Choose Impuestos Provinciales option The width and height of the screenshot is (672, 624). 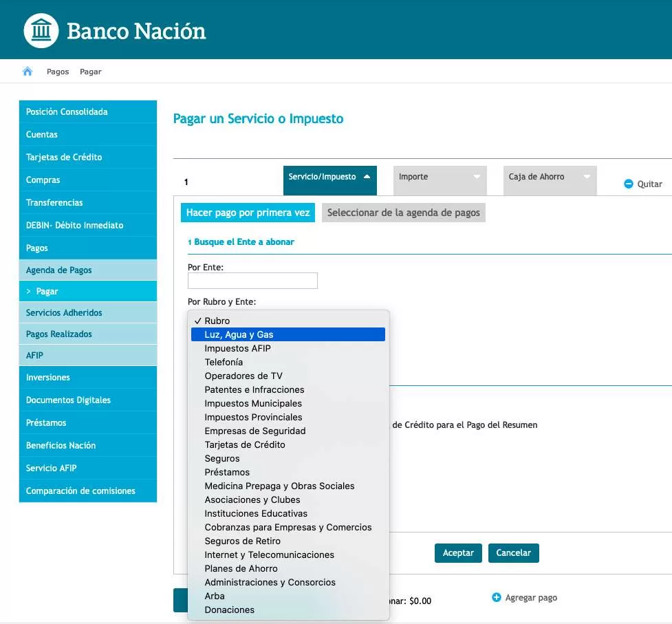click(288, 417)
